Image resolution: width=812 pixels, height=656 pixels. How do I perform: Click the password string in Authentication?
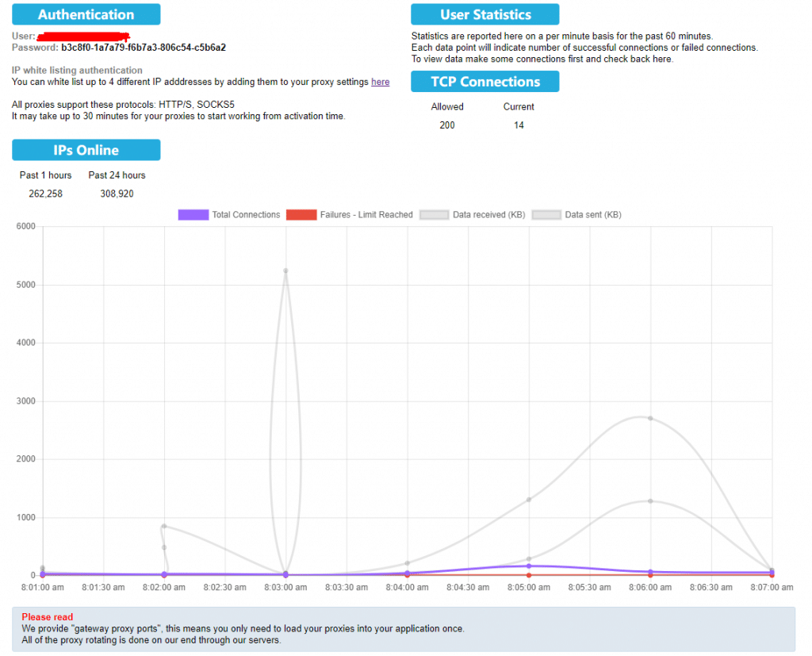click(144, 48)
